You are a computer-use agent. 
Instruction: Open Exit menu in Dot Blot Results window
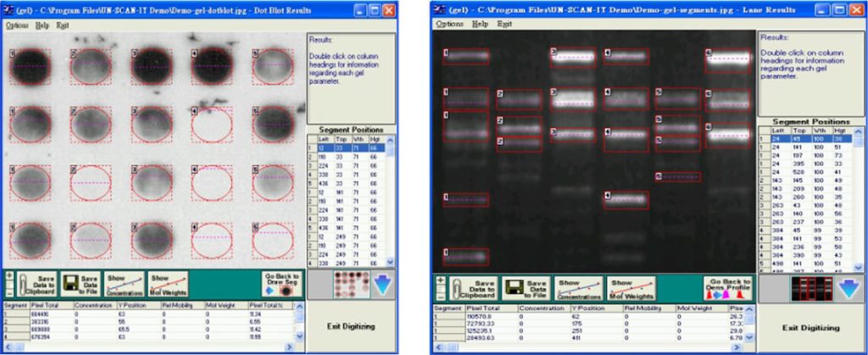tap(62, 25)
